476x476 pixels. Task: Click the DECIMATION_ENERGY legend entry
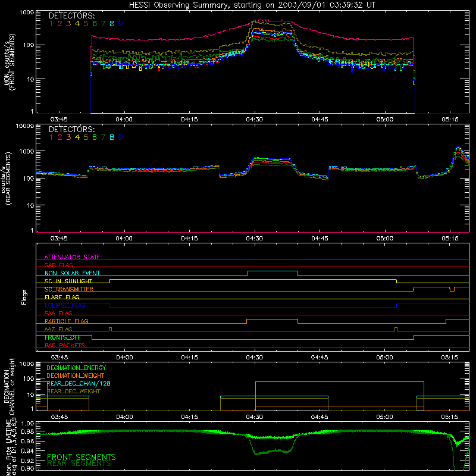pyautogui.click(x=76, y=368)
